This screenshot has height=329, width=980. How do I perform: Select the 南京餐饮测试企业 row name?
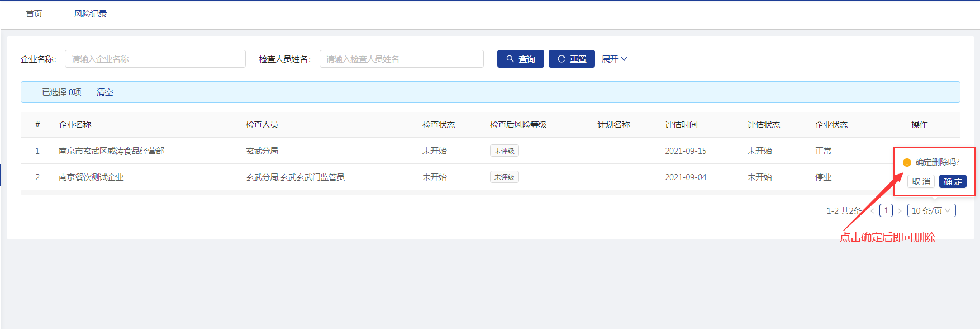pos(91,177)
